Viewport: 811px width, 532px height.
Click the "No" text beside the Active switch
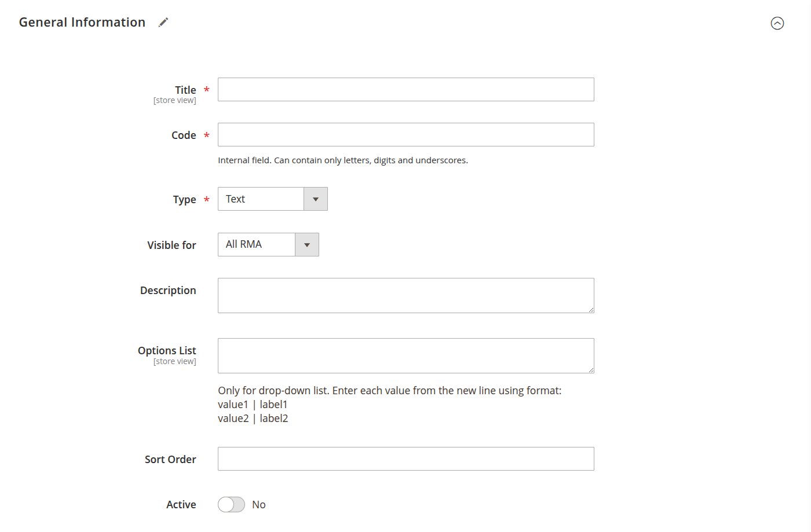[x=259, y=505]
